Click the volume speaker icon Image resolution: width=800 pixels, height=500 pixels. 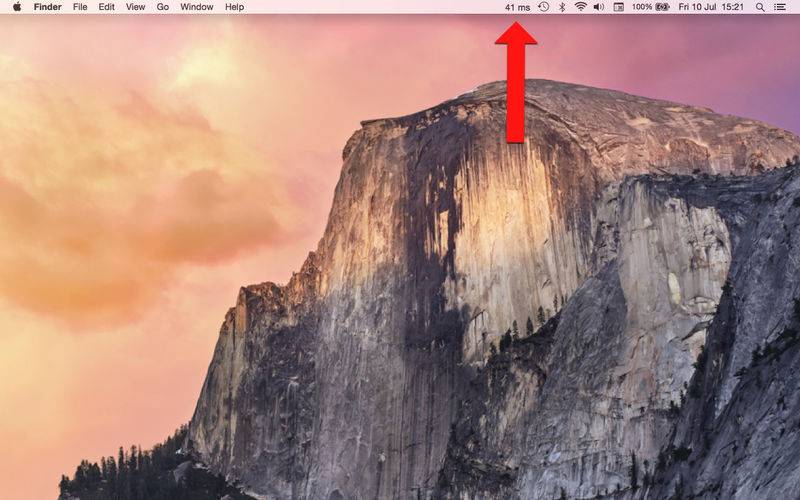pyautogui.click(x=598, y=7)
